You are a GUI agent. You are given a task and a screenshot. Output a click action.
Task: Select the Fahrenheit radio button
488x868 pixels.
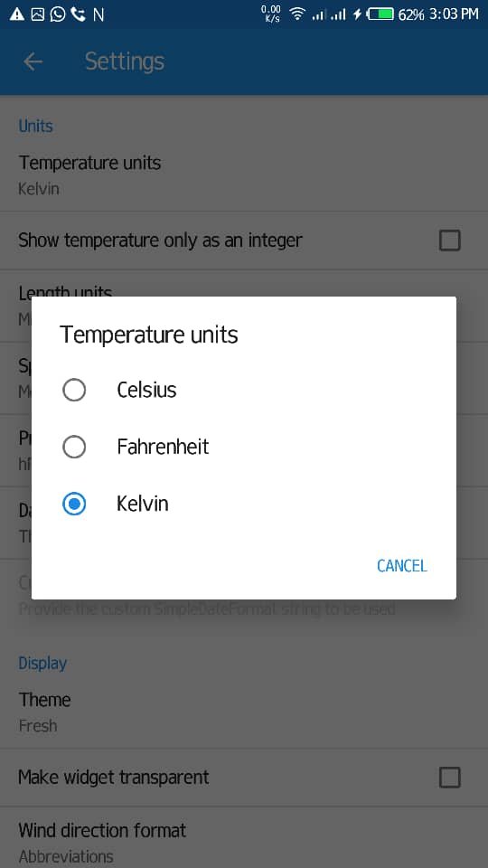coord(74,447)
